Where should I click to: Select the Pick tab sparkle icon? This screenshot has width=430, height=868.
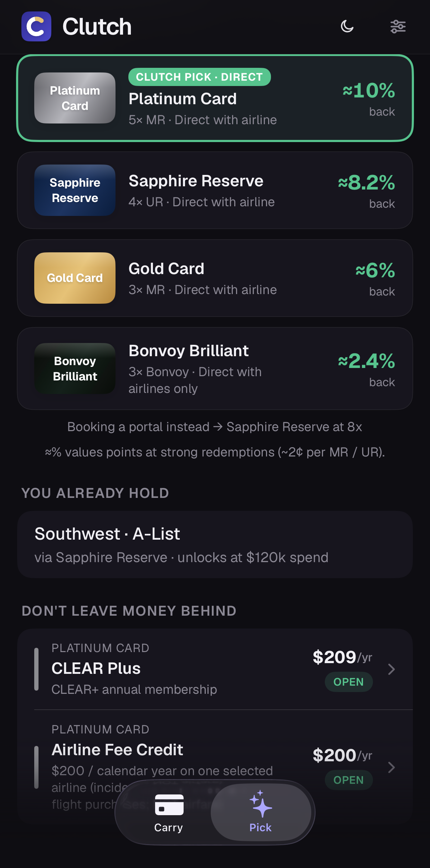click(261, 804)
